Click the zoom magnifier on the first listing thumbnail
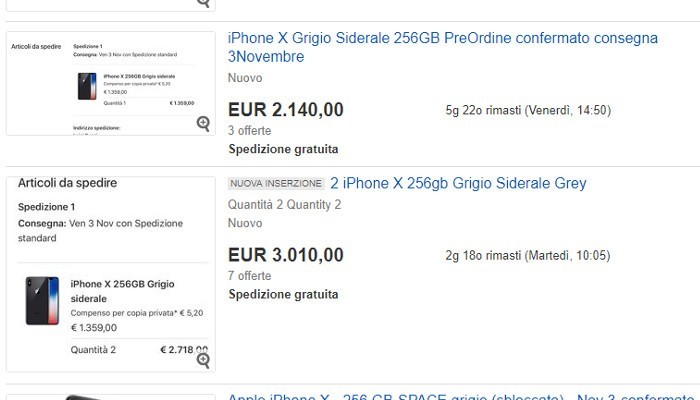Screen dimensions: 700x400 203,123
